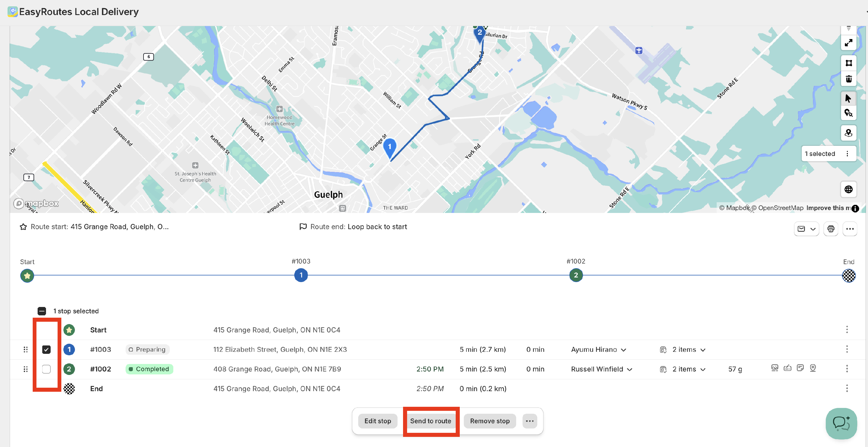The image size is (868, 447).
Task: Click the trash icon in map controls
Action: pos(848,79)
